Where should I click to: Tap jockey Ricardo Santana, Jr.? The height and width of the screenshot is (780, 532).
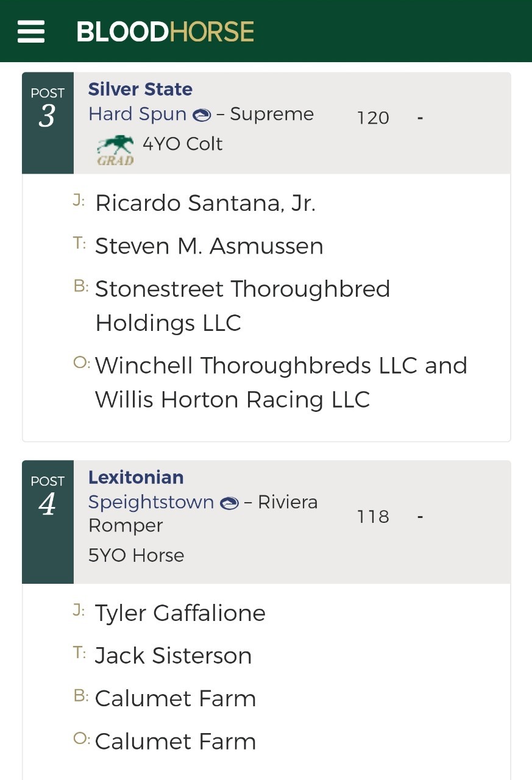click(x=205, y=204)
